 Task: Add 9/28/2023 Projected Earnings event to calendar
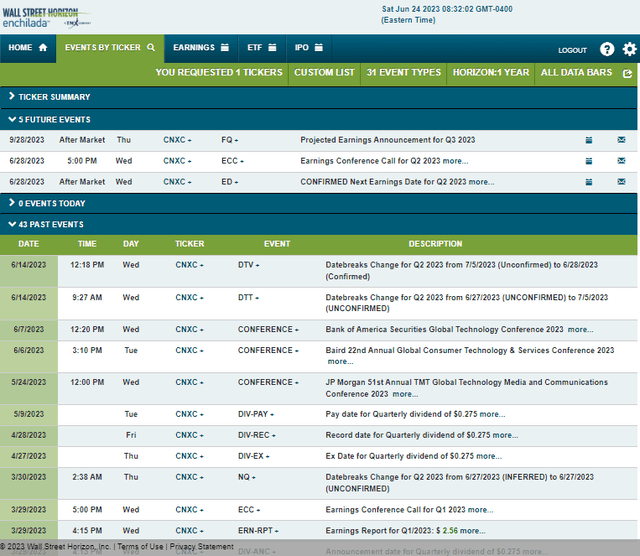click(x=589, y=140)
